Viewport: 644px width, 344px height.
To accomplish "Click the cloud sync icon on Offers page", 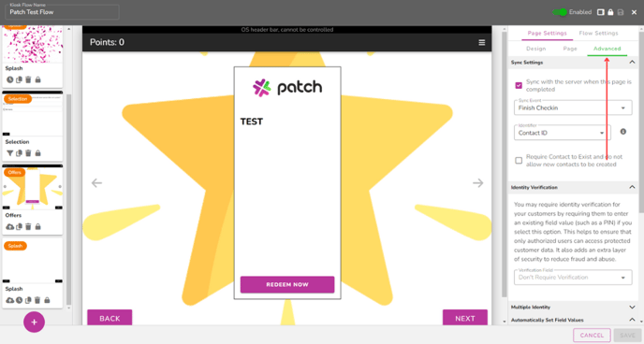I will click(10, 227).
